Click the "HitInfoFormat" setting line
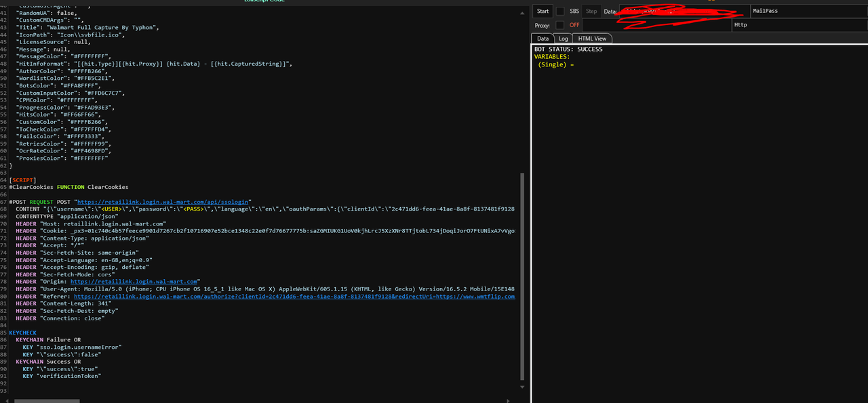 click(154, 64)
